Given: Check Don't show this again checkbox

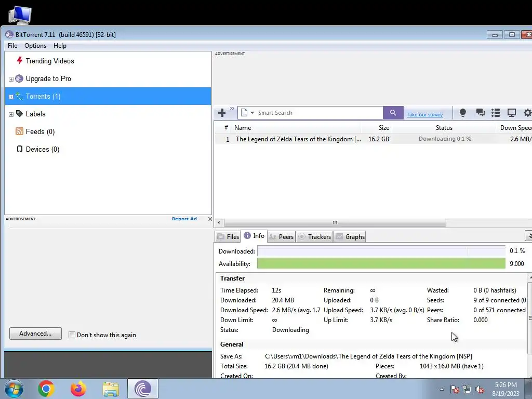Looking at the screenshot, I should (72, 335).
